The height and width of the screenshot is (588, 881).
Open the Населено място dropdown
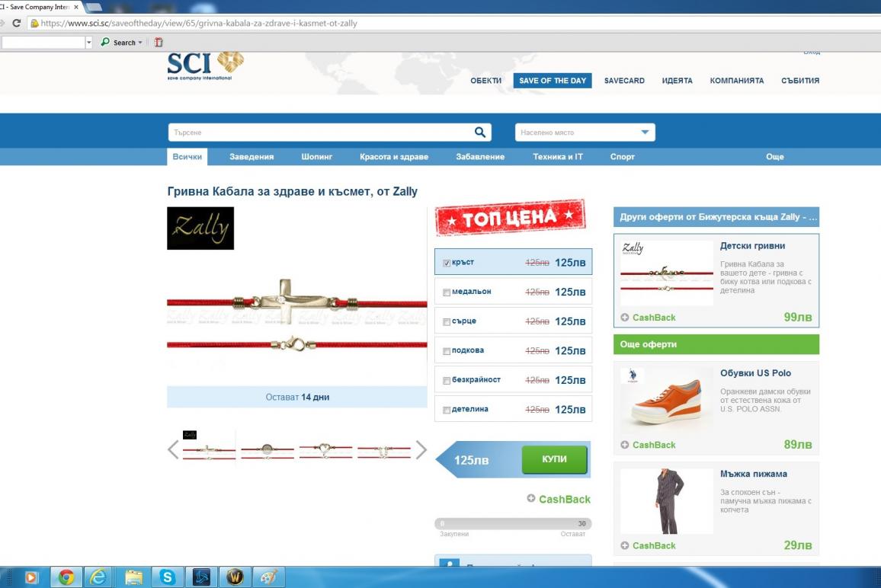(x=585, y=132)
